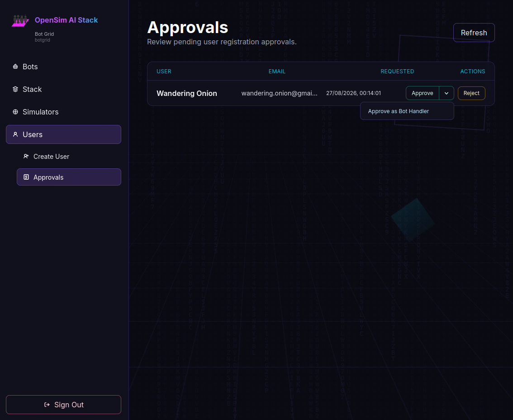The width and height of the screenshot is (513, 420).
Task: Click the ACTIONS column header
Action: click(472, 72)
